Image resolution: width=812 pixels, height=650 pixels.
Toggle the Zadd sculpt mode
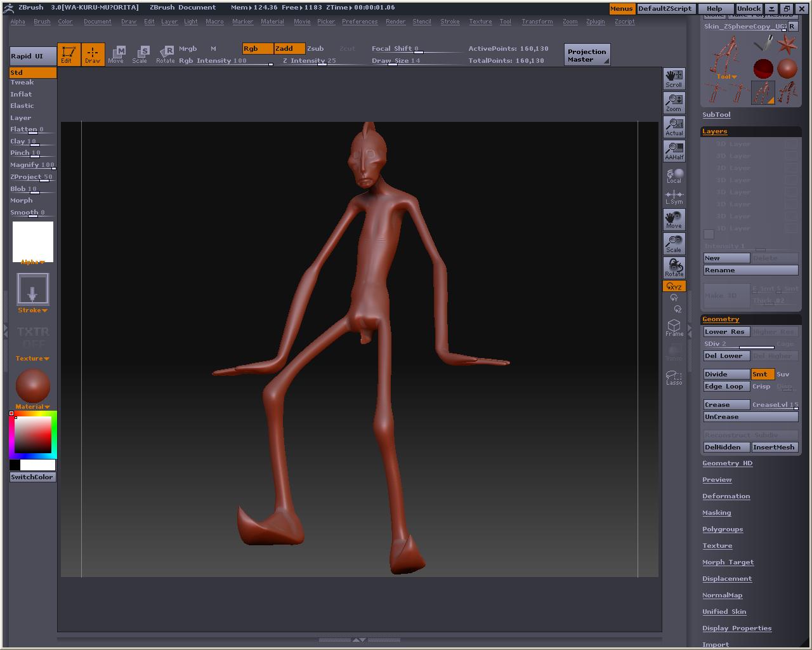point(289,49)
